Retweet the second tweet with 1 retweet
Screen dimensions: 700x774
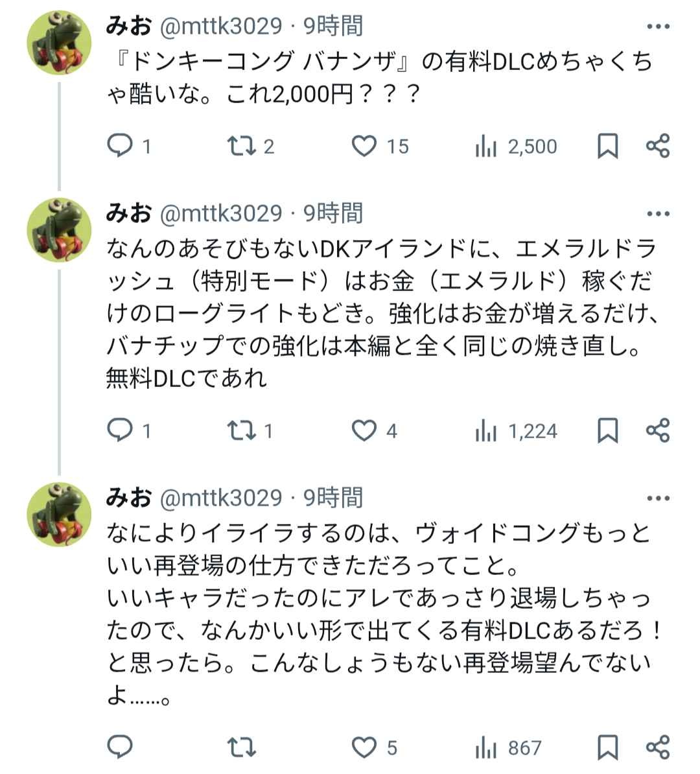[241, 430]
